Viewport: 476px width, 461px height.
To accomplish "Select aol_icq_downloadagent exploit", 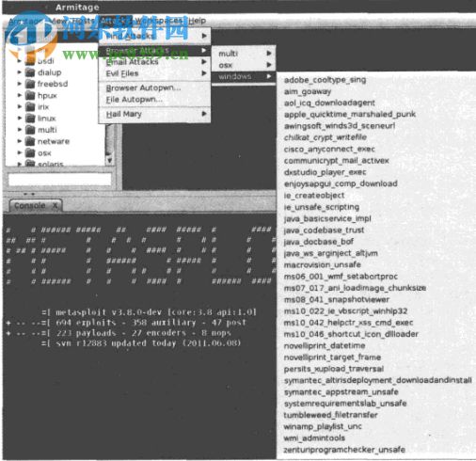I will click(329, 103).
